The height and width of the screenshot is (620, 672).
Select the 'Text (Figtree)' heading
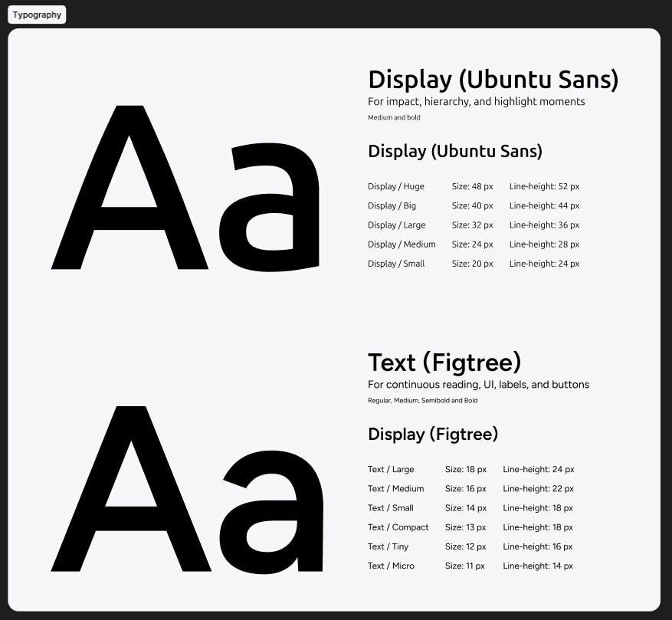(x=444, y=362)
